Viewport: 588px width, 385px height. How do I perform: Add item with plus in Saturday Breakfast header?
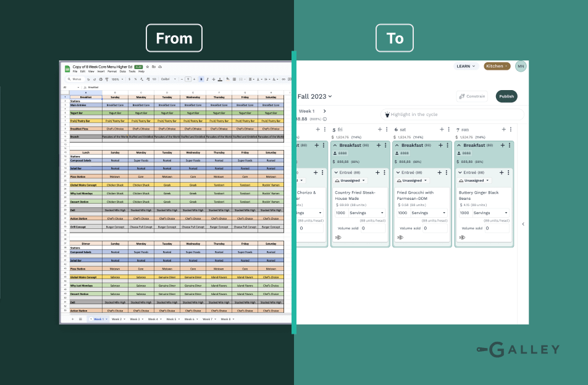pyautogui.click(x=440, y=146)
